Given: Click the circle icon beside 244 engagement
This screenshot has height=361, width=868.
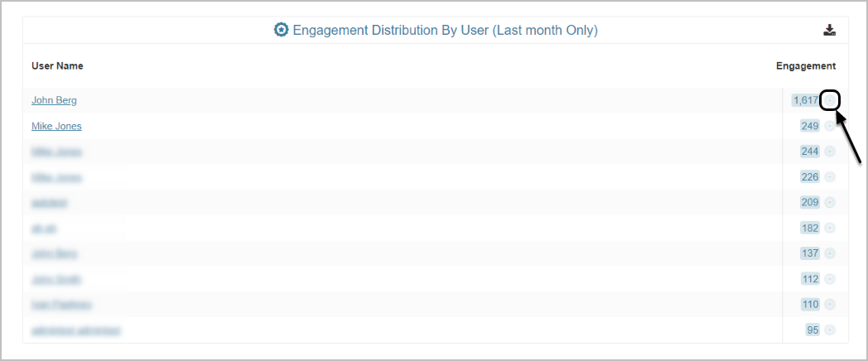Looking at the screenshot, I should click(x=830, y=152).
